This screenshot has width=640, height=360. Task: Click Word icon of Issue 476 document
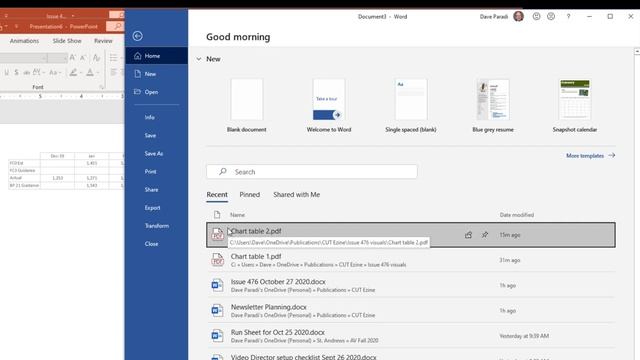point(217,285)
